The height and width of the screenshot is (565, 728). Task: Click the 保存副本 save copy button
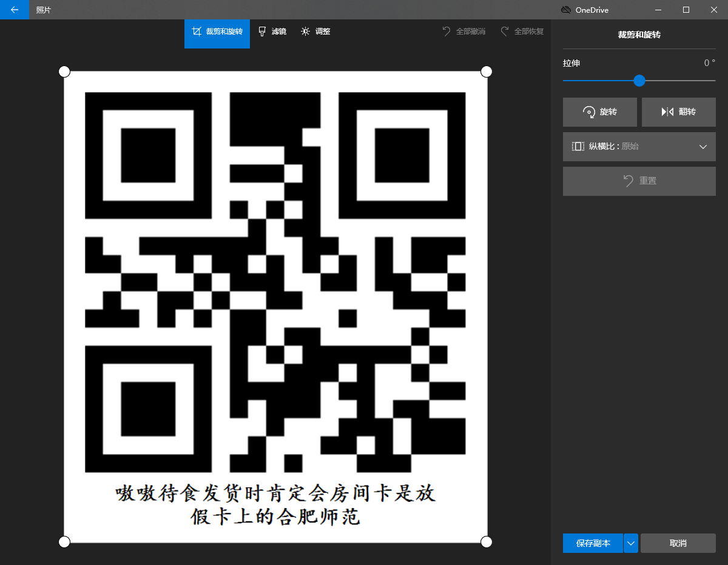click(593, 543)
